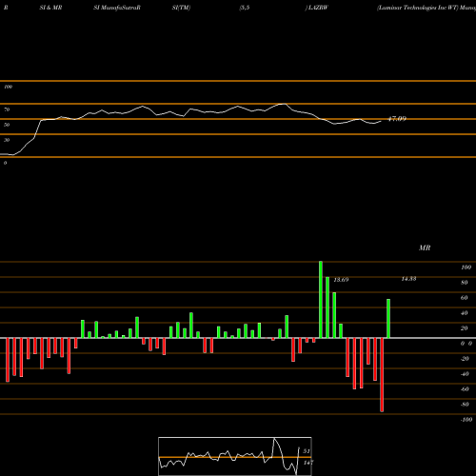The height and width of the screenshot is (476, 476).
Task: Click the last green bar in the MR chart
Action: [388, 318]
